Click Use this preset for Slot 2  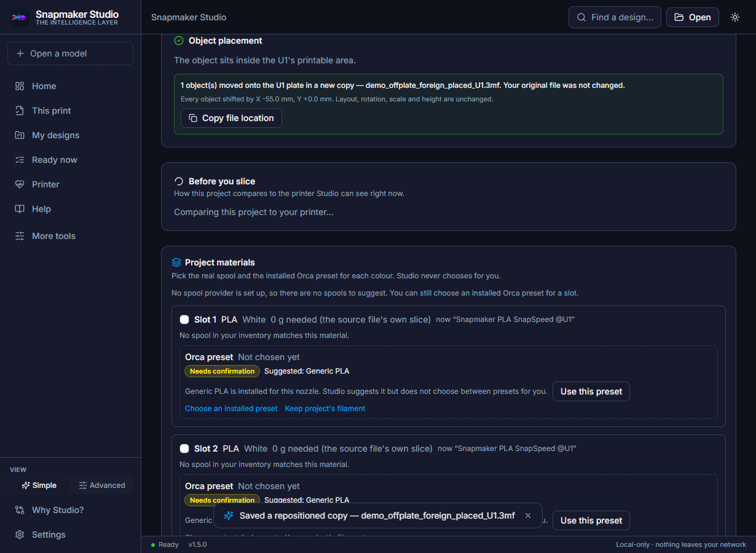coord(591,520)
